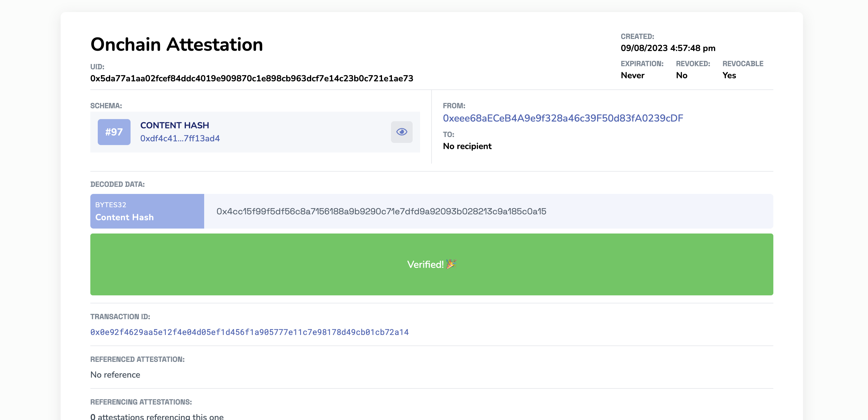Image resolution: width=868 pixels, height=420 pixels.
Task: Click the expiration value Never
Action: pos(633,75)
